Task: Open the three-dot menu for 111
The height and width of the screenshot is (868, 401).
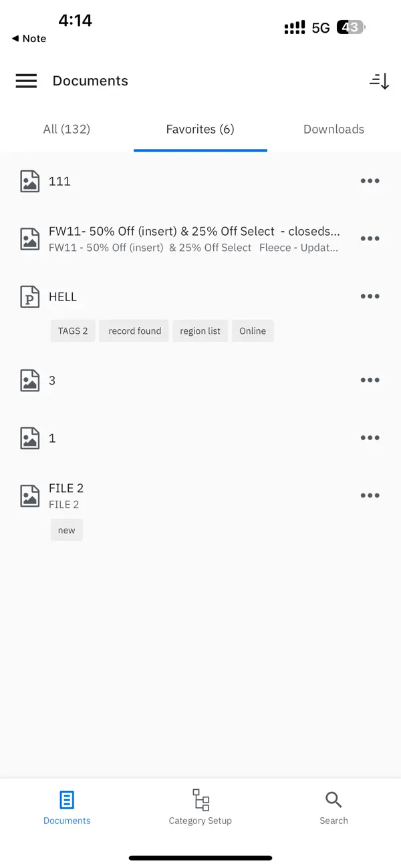Action: point(370,180)
